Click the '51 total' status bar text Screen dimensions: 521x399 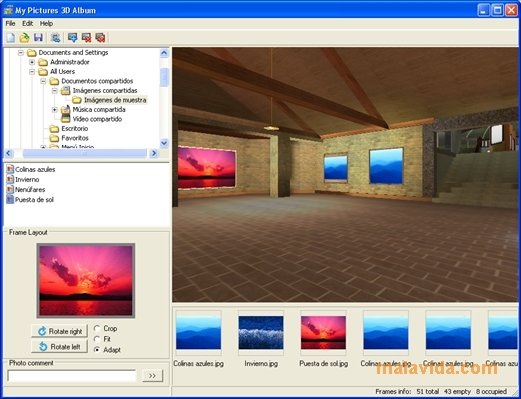pyautogui.click(x=428, y=391)
